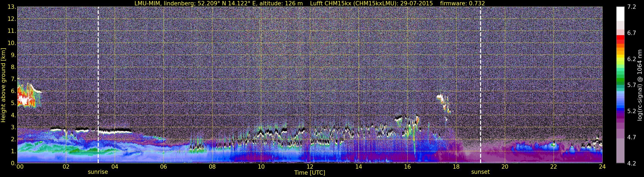
Task: Select the white dashed sunrise marker line
Action: (98, 85)
